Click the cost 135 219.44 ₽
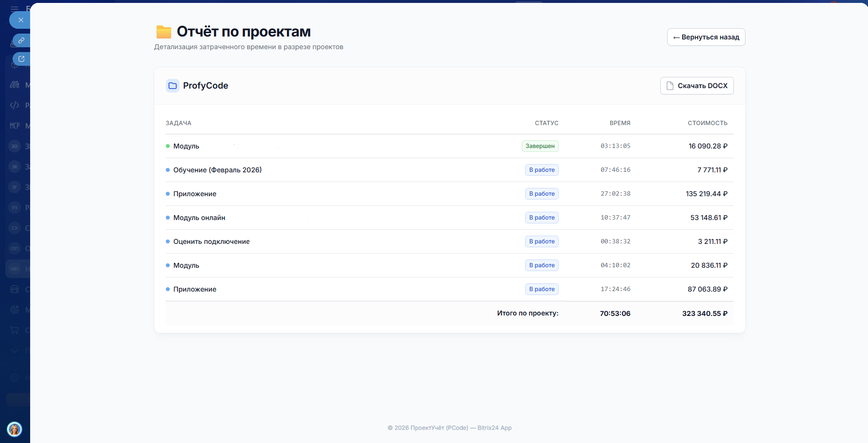The width and height of the screenshot is (868, 443). tap(707, 194)
